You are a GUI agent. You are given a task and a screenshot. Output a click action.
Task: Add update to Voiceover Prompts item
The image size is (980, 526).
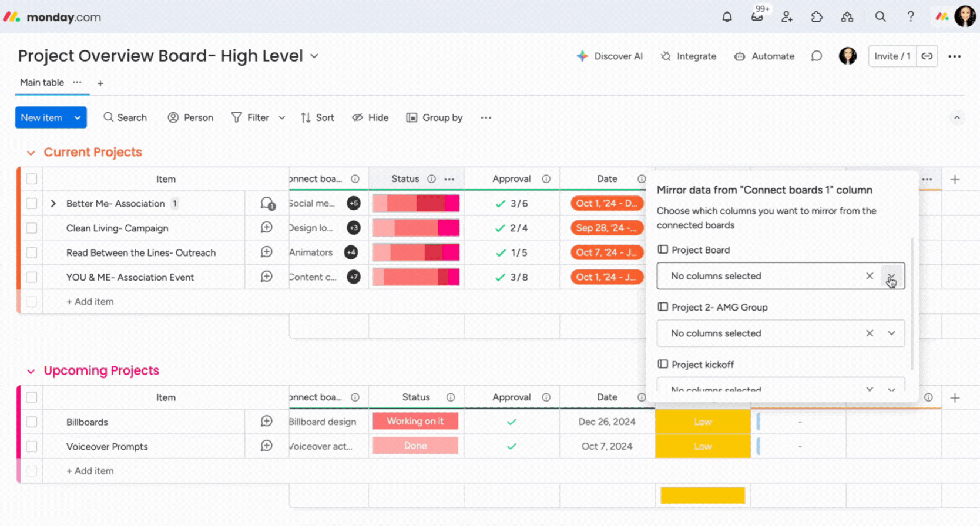[267, 446]
